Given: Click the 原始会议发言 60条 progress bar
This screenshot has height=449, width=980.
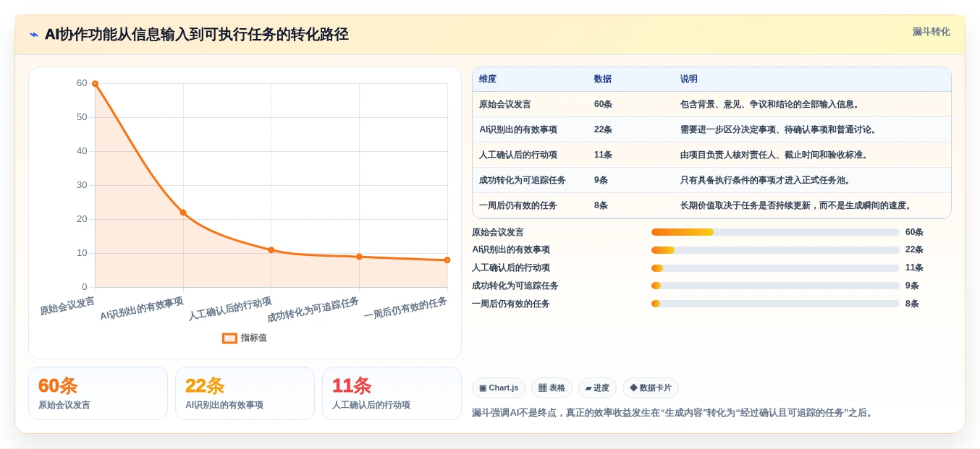Looking at the screenshot, I should [x=775, y=232].
